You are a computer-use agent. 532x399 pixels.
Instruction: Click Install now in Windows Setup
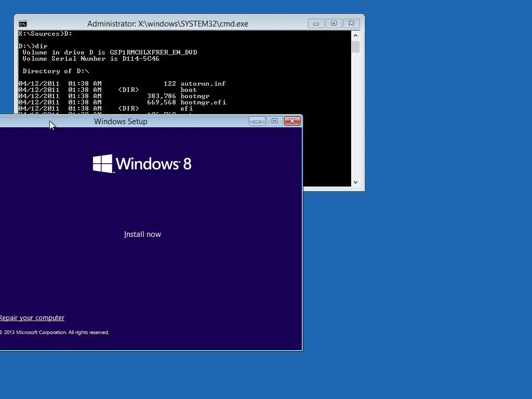[142, 234]
